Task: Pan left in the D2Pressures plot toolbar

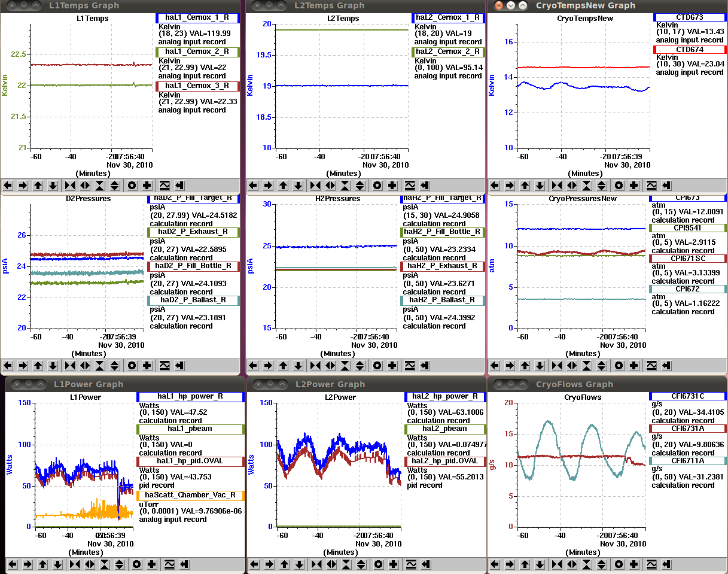Action: [8, 365]
